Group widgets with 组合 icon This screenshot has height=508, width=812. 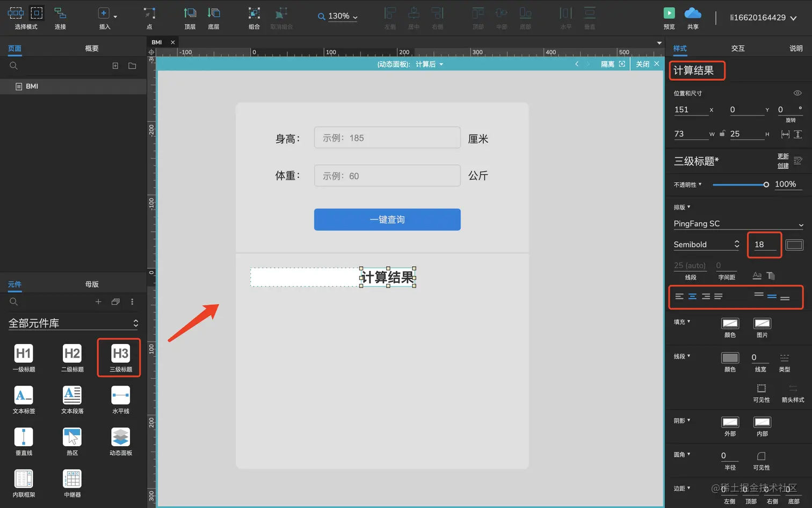pos(254,13)
